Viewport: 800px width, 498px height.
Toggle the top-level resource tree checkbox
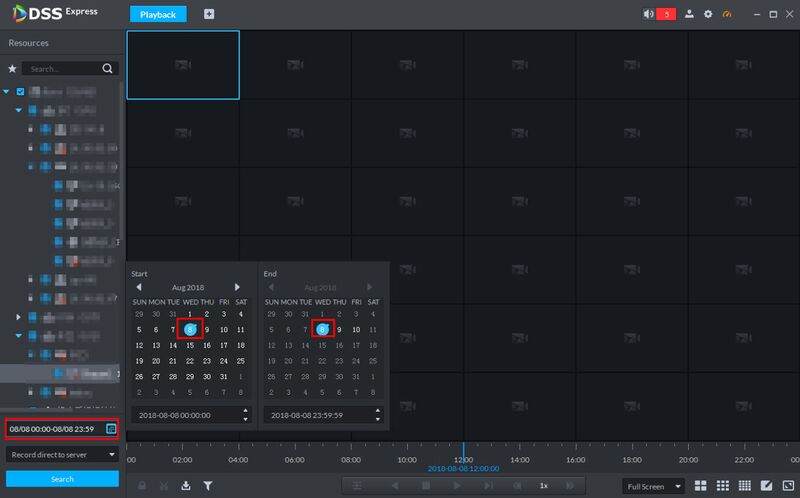(x=20, y=92)
